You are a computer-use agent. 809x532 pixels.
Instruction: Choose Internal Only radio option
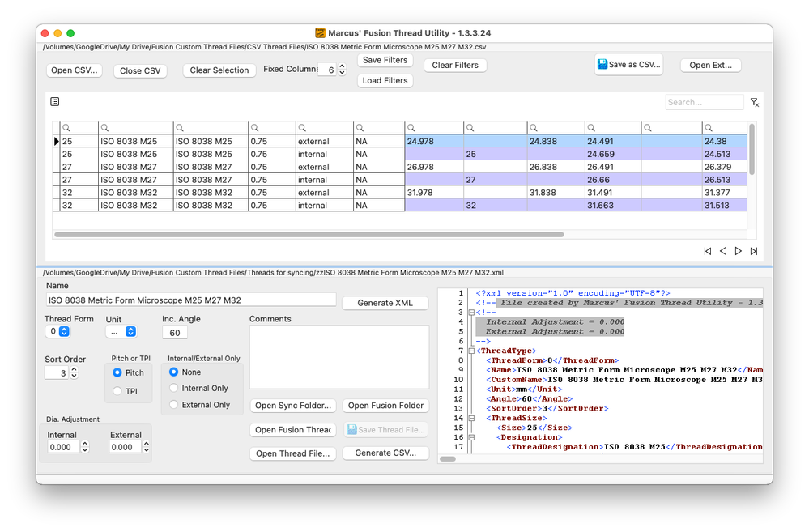pos(174,388)
